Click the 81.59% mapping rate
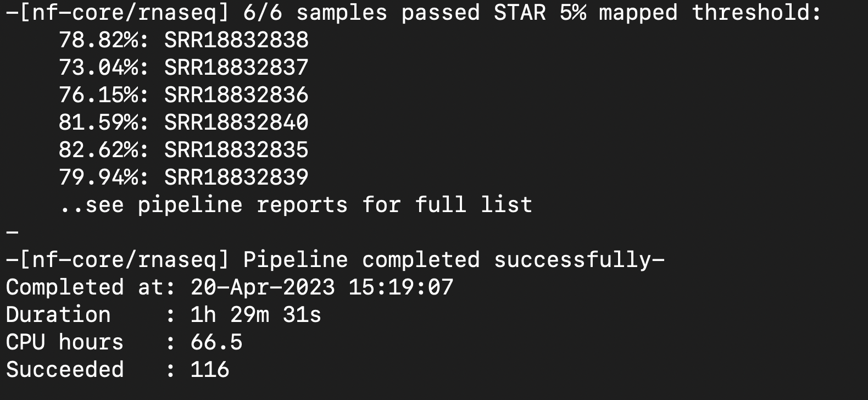Viewport: 868px width, 400px height. pyautogui.click(x=99, y=123)
